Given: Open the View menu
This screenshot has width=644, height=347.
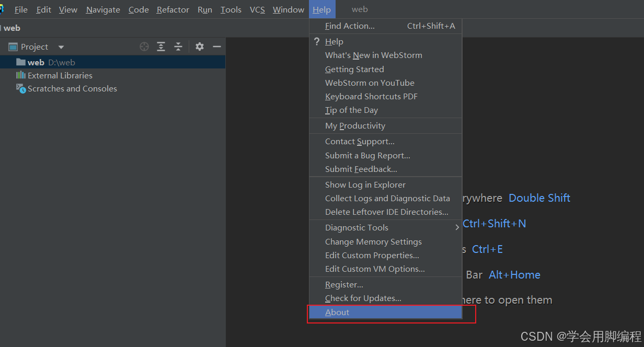Looking at the screenshot, I should coord(68,9).
